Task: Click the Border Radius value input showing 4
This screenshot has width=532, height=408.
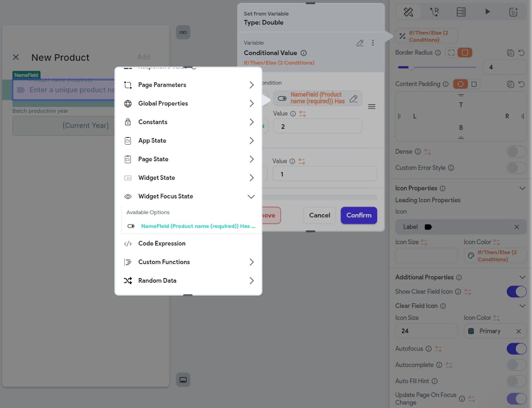Action: 504,67
